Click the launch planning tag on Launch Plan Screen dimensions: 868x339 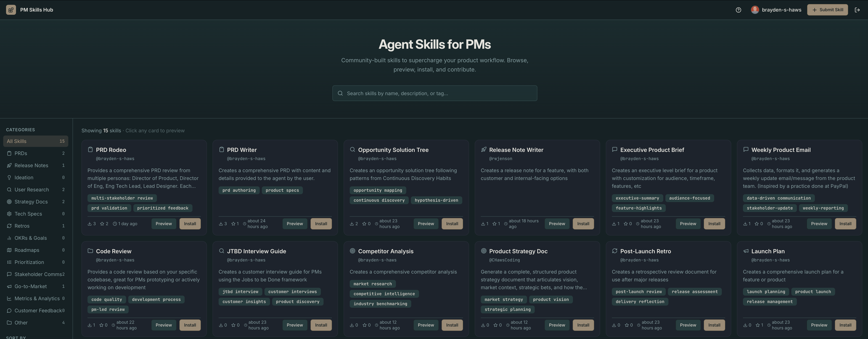point(766,292)
